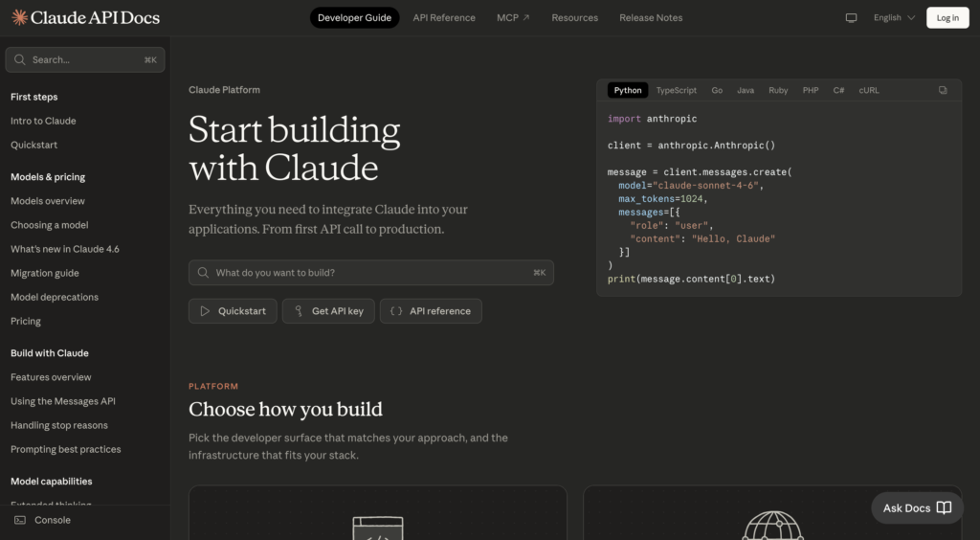Viewport: 980px width, 540px height.
Task: Click the claude-sonnet-4-6 model string
Action: click(705, 186)
